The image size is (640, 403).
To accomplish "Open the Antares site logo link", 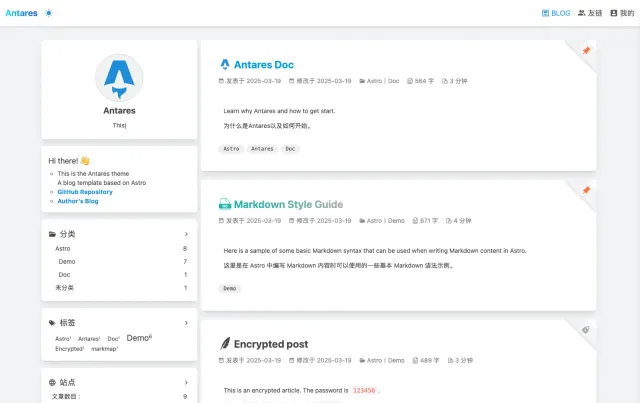I will click(x=21, y=13).
